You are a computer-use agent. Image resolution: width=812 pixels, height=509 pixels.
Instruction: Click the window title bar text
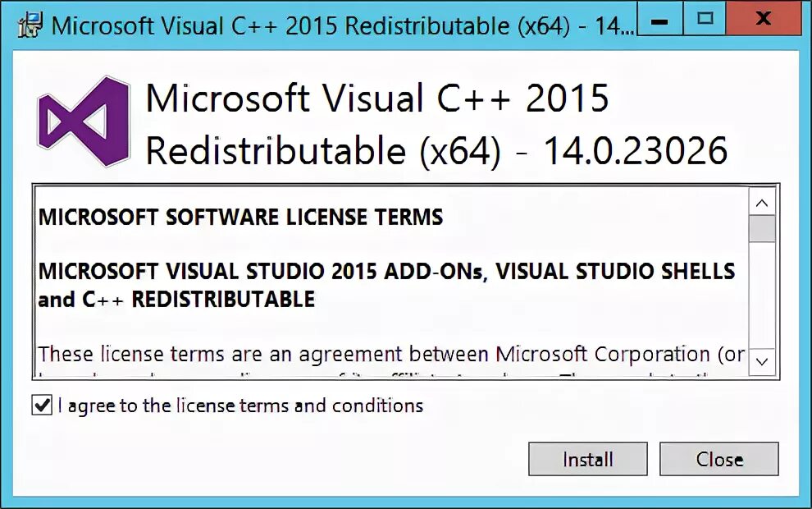click(342, 25)
